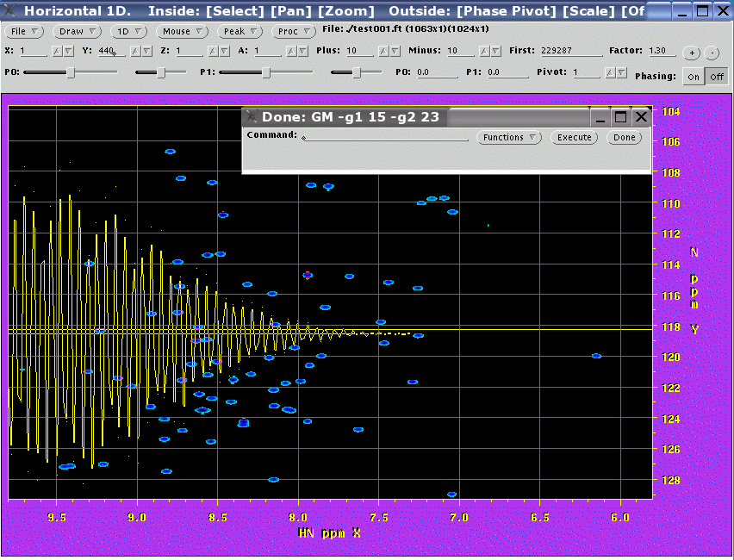Turn Phasing On

[x=694, y=77]
